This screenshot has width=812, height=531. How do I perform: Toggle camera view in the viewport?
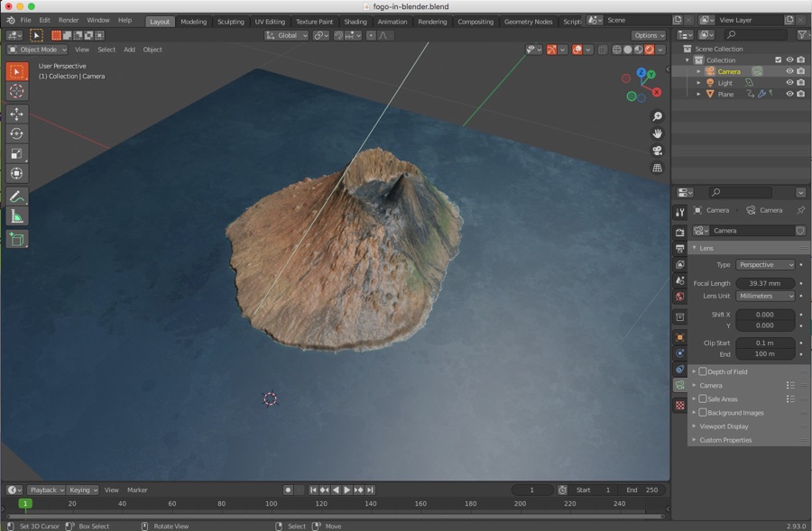[x=657, y=151]
